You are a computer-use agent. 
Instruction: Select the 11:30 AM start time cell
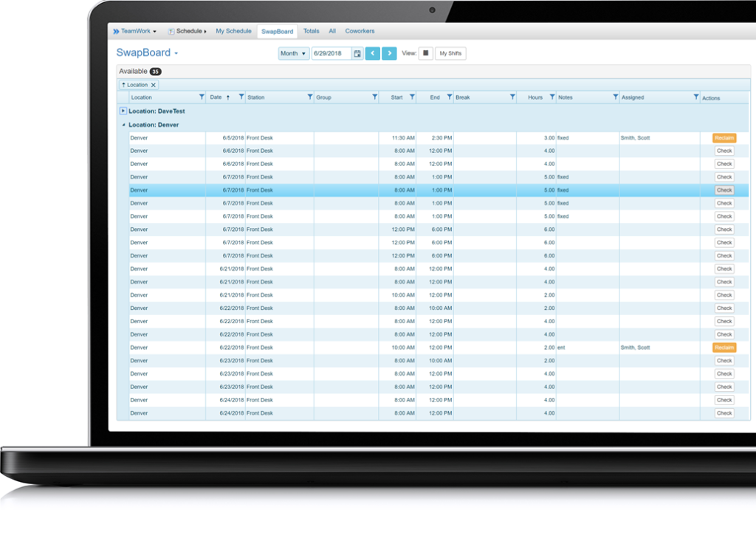click(403, 138)
